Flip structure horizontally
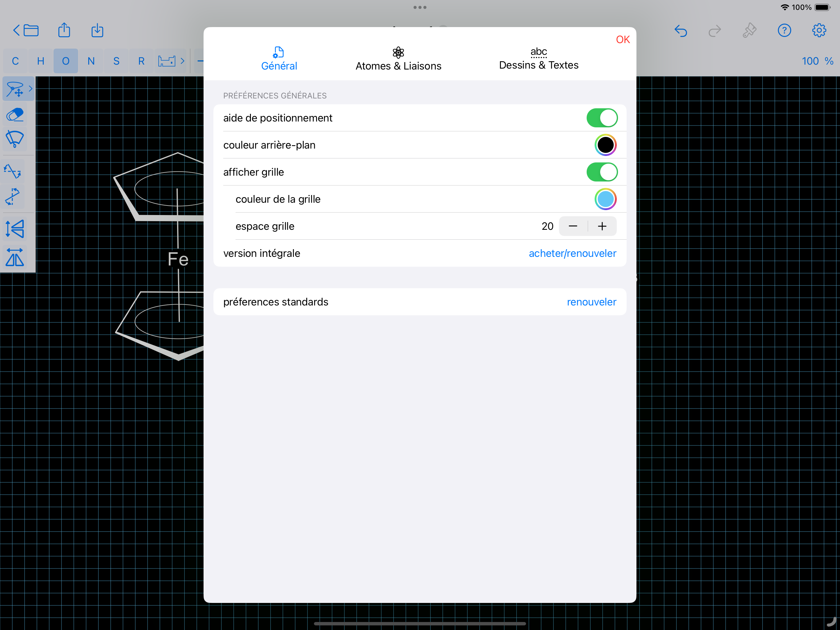Screen dimensions: 840x630 pos(15,257)
